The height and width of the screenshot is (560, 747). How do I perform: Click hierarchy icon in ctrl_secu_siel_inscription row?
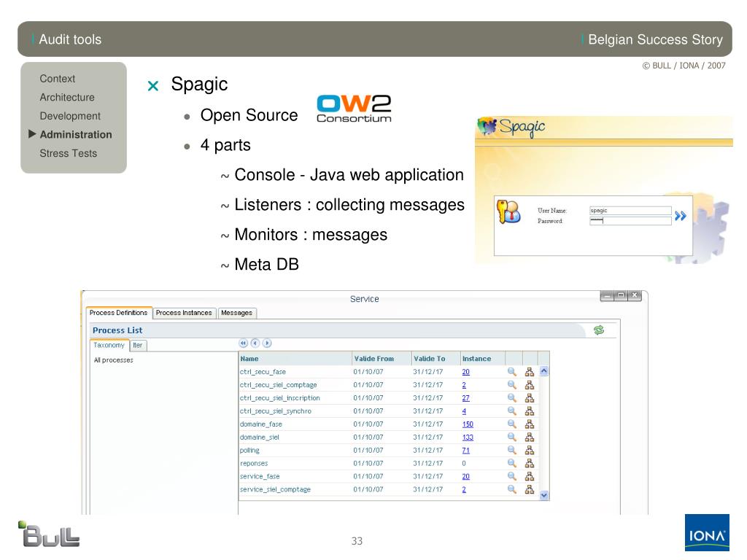(x=530, y=398)
